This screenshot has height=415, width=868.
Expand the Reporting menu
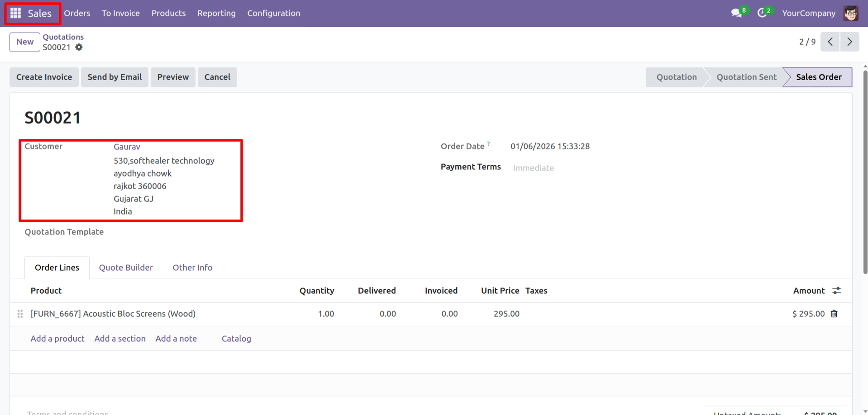tap(216, 13)
